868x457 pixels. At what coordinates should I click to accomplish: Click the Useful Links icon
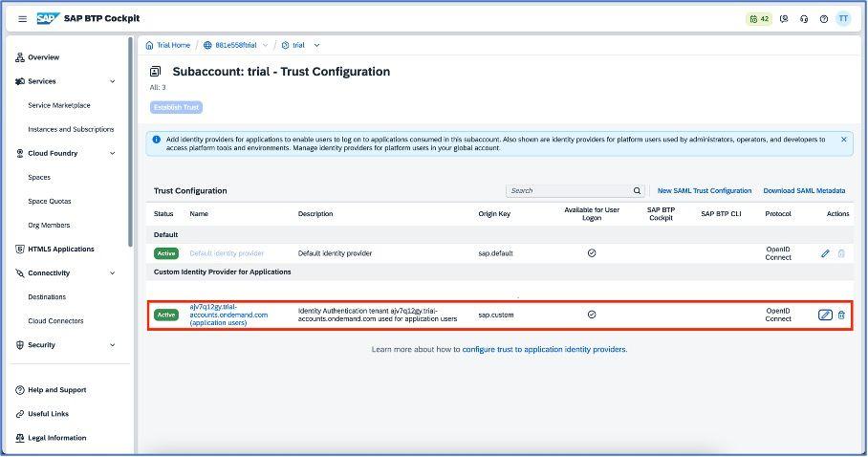tap(20, 414)
